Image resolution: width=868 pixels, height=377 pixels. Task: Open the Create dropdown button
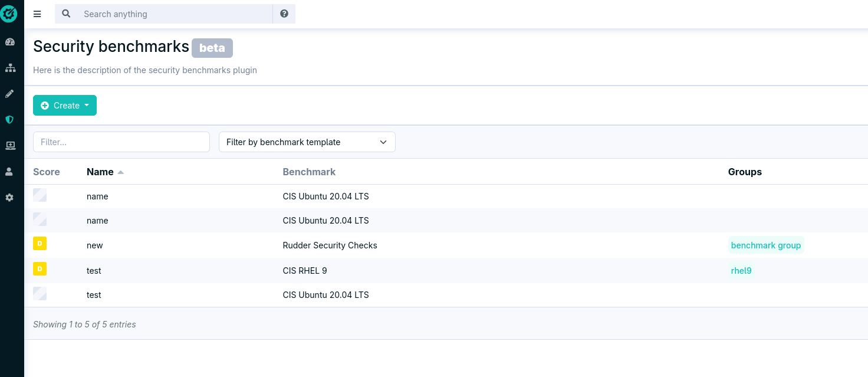65,106
